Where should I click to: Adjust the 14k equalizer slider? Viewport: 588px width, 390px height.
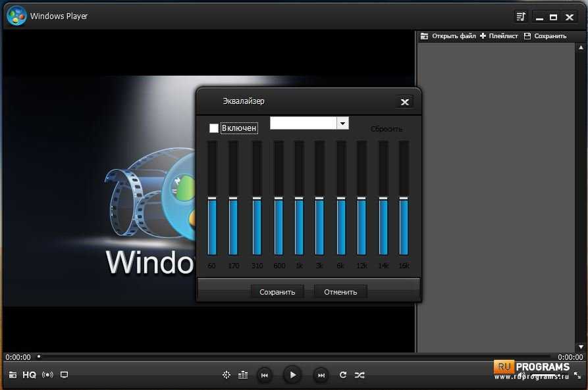(x=383, y=198)
